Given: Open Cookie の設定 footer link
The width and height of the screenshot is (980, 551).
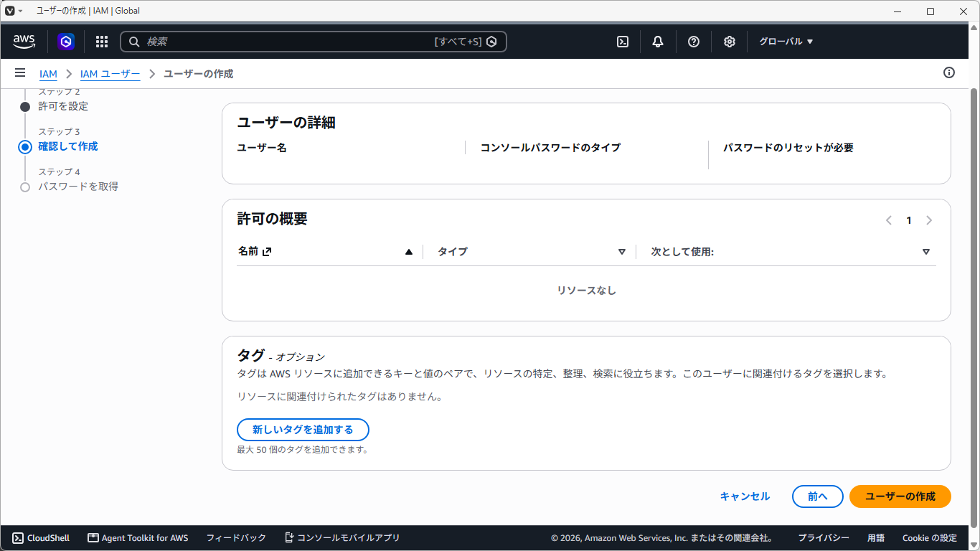Looking at the screenshot, I should (x=930, y=538).
